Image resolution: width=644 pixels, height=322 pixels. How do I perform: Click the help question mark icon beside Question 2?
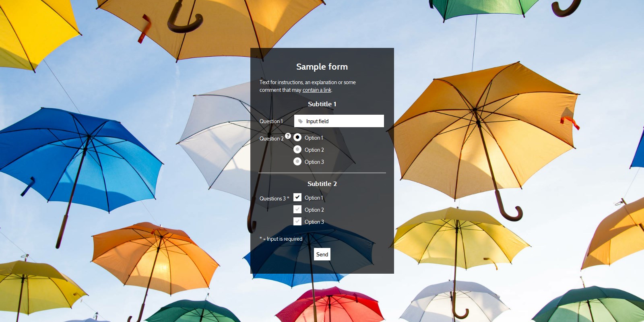point(288,136)
